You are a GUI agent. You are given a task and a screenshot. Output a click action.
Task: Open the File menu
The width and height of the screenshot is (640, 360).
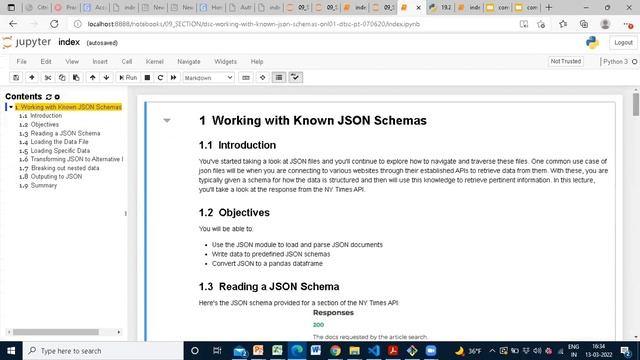pyautogui.click(x=22, y=62)
